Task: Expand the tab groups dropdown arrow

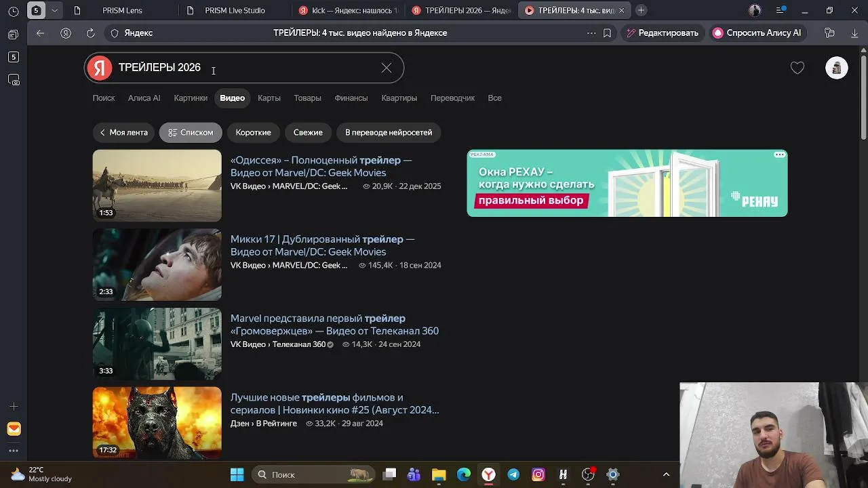Action: click(54, 10)
